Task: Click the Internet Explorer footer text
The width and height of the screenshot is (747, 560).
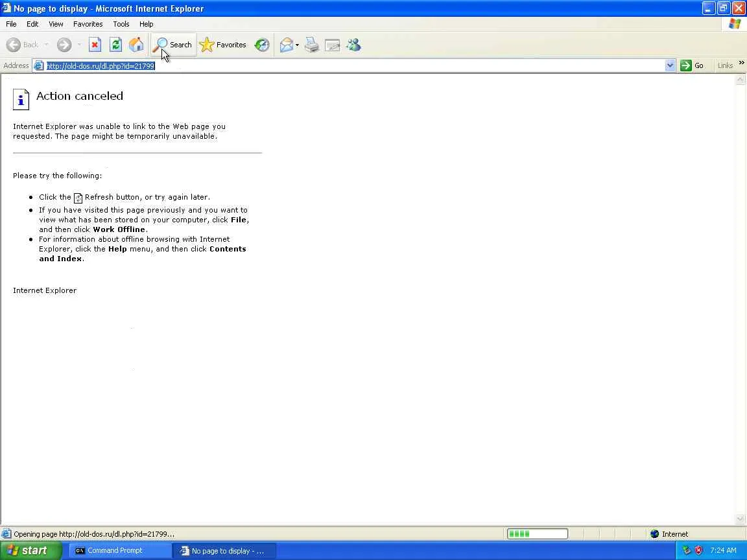Action: [45, 290]
